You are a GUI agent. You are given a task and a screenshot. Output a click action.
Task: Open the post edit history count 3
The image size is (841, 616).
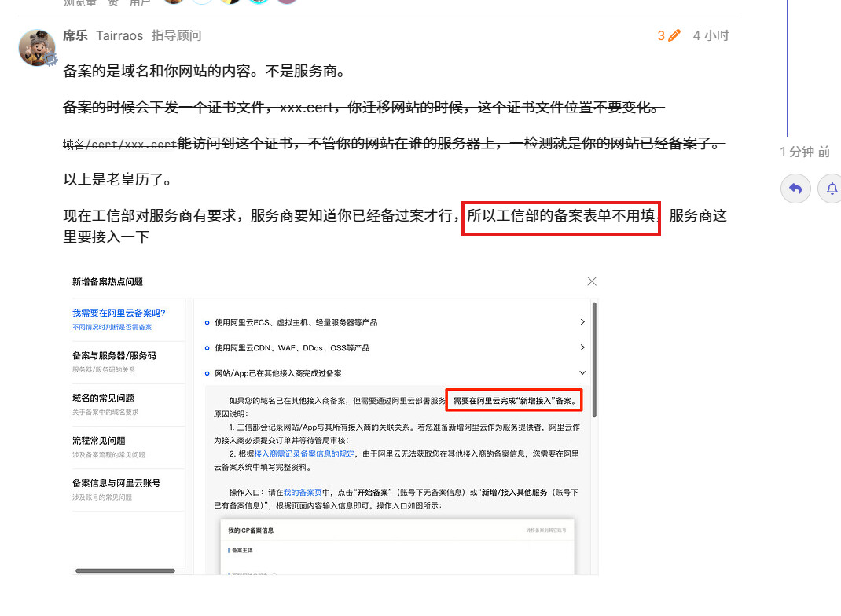click(661, 35)
